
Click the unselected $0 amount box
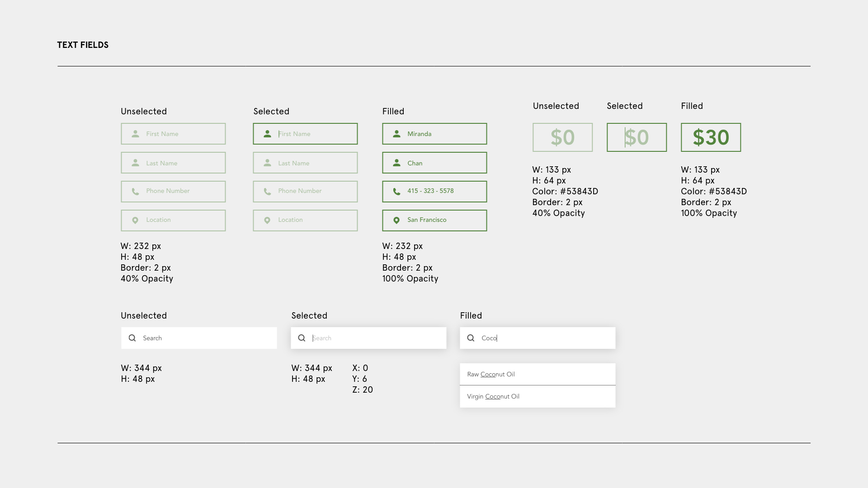coord(562,137)
